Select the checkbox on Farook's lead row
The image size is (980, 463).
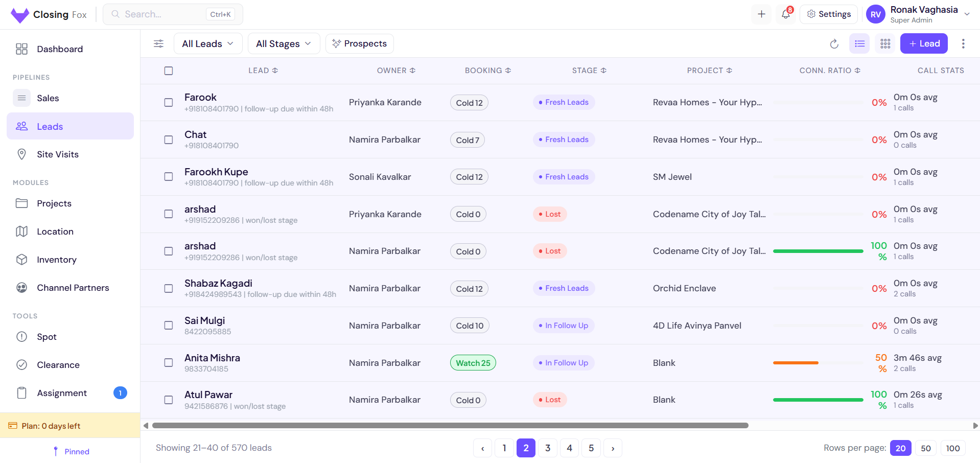[169, 102]
